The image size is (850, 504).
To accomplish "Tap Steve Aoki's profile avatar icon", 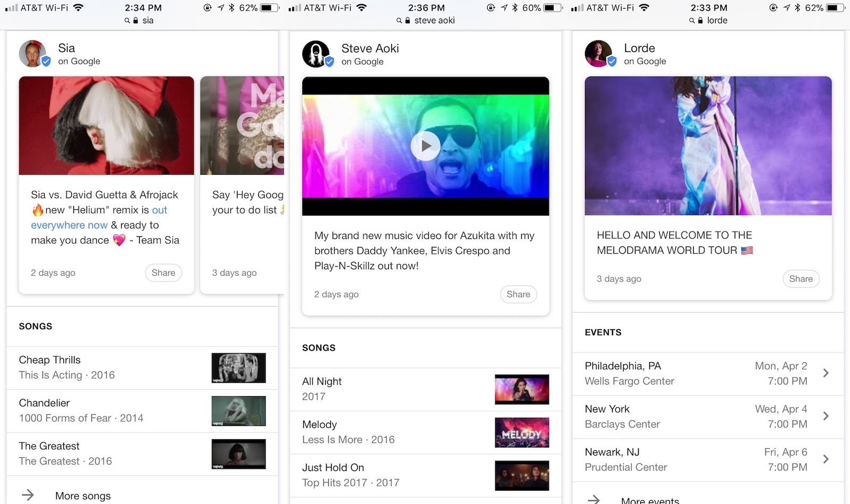I will (317, 54).
